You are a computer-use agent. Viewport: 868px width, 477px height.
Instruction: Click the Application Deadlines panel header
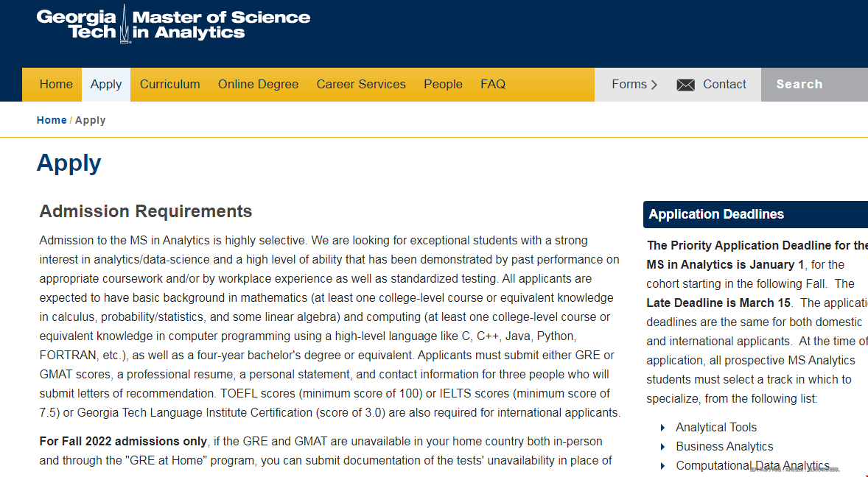tap(755, 214)
